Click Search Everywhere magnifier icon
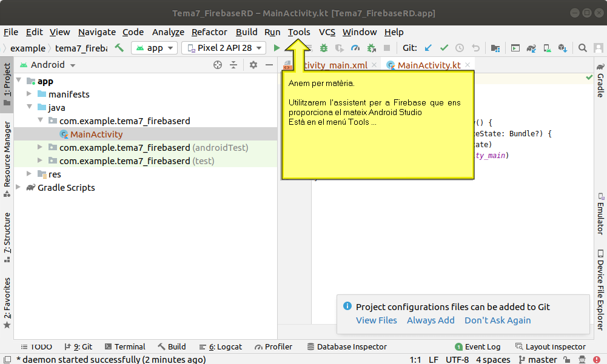Screen dimensions: 607x364 (582, 48)
